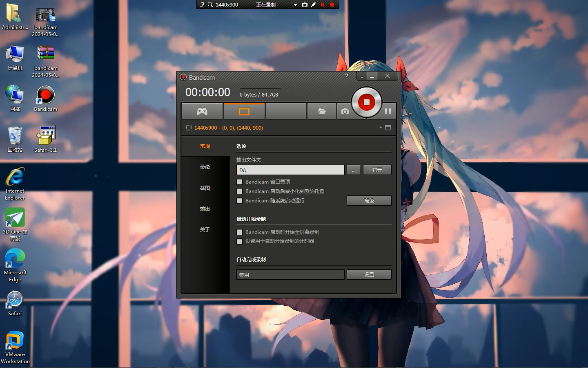Switch to the 关于 tab
Image resolution: width=588 pixels, height=368 pixels.
pos(205,229)
